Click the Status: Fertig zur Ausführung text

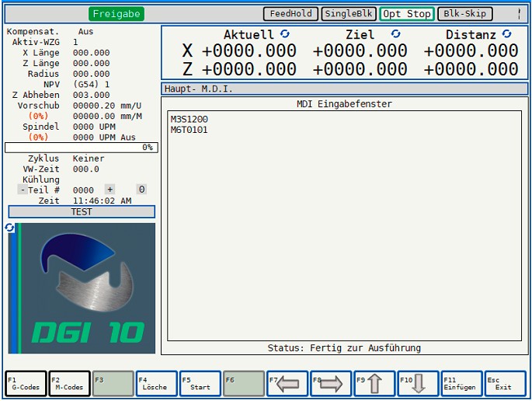pos(344,348)
